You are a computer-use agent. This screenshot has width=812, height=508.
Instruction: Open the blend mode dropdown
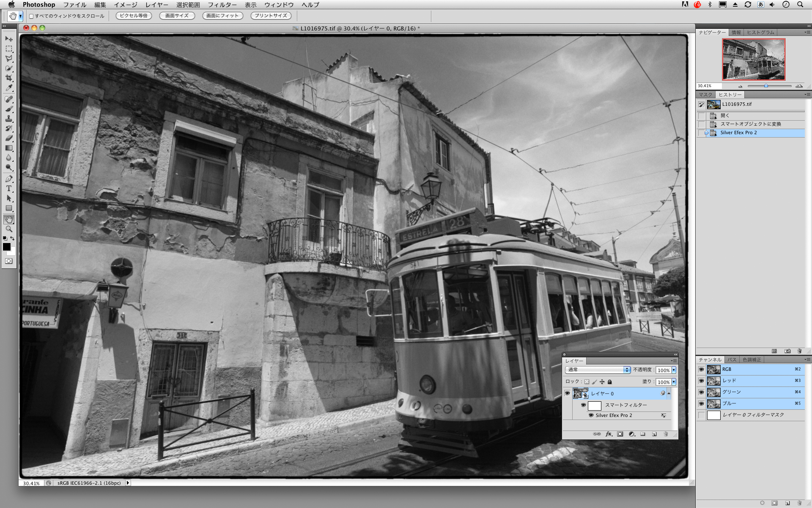[597, 370]
